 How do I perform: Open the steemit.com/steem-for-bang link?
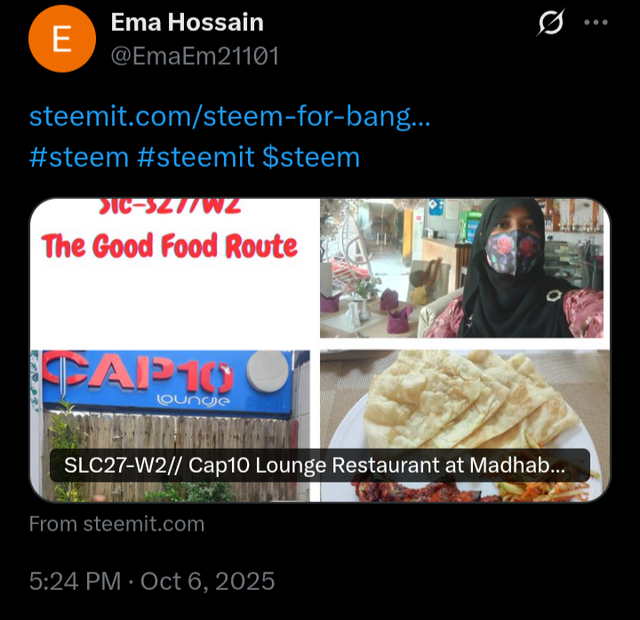pyautogui.click(x=230, y=117)
